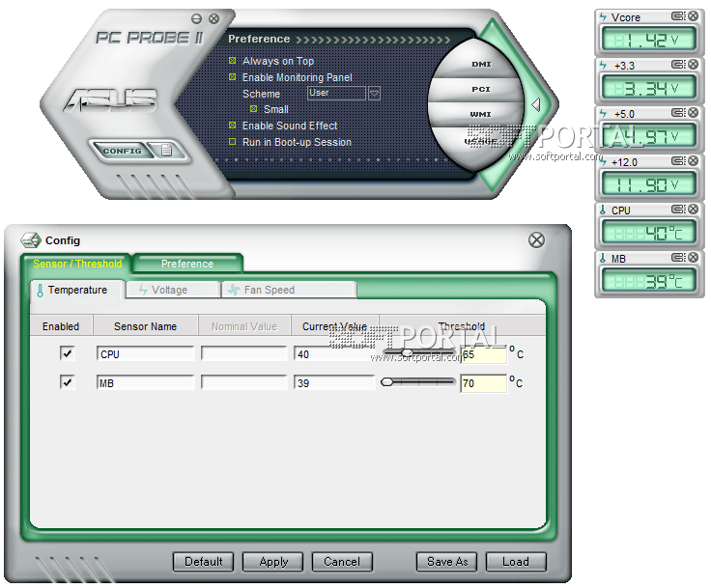This screenshot has height=588, width=711.
Task: Enable Run in Boot-up Session
Action: [233, 141]
